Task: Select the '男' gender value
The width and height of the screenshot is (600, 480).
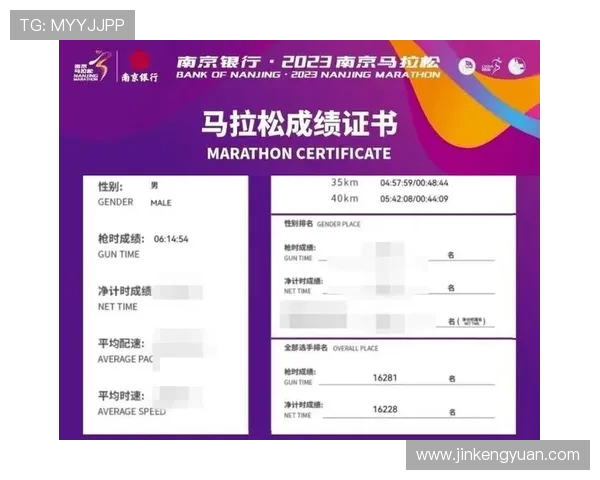Action: [154, 186]
